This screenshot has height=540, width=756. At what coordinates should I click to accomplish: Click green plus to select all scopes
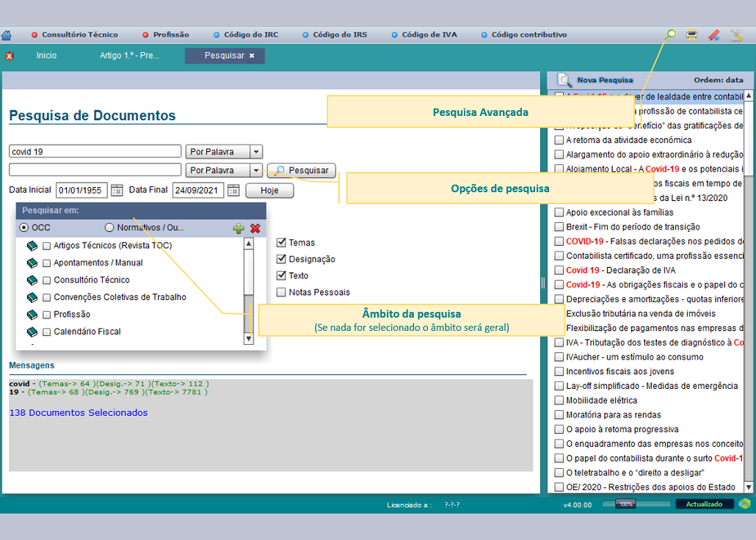(x=239, y=228)
